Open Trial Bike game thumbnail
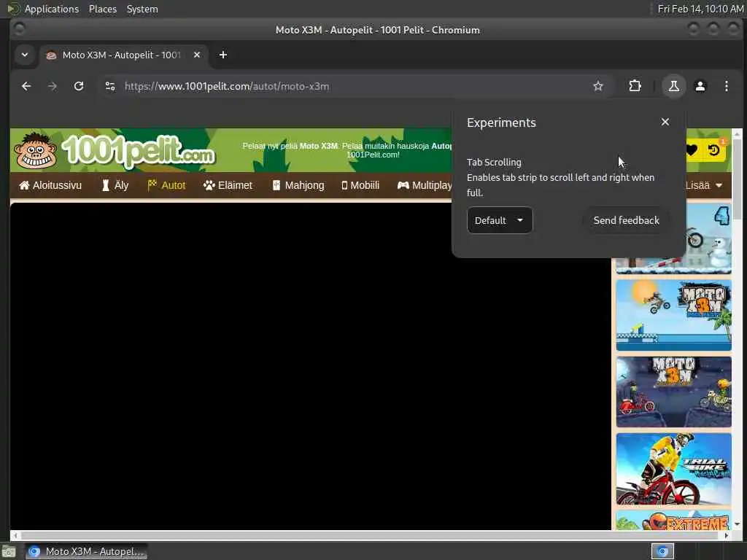Viewport: 747px width, 560px height. (x=673, y=469)
